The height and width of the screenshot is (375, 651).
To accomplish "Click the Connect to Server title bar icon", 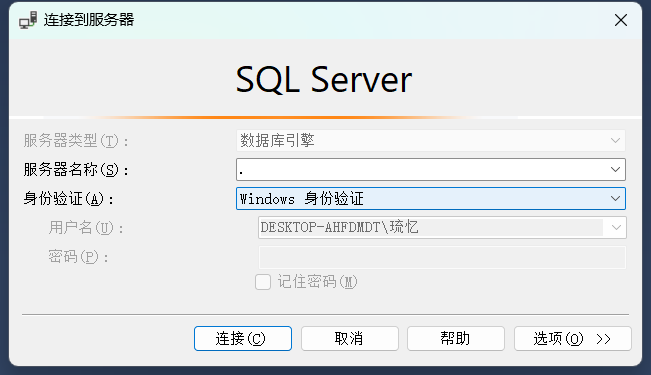I will [x=28, y=20].
